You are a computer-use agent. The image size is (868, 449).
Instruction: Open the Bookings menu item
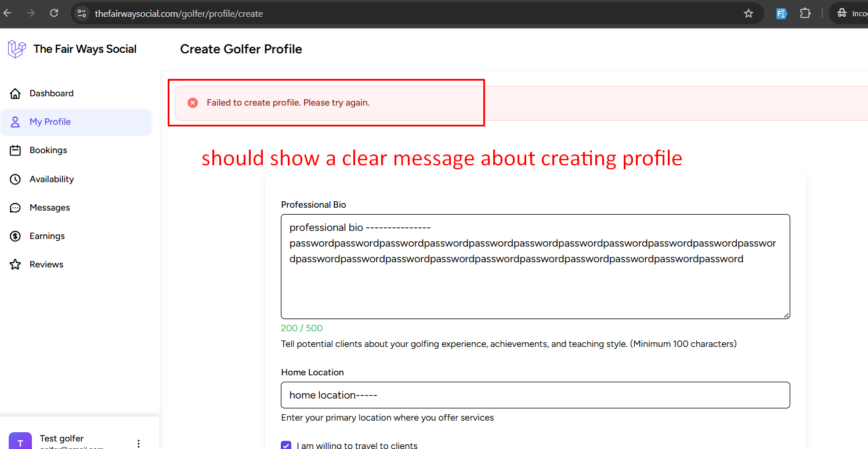[x=48, y=150]
